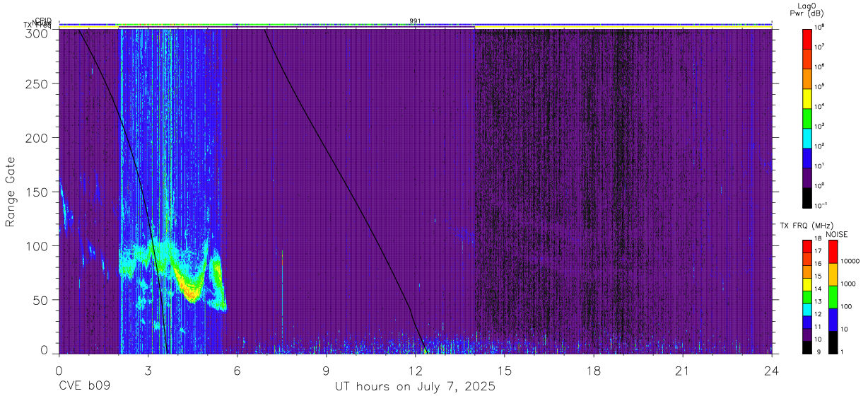Screen dimensions: 868x401
Task: Click the cyan segment of the TX FRQ color bar
Action: tap(807, 309)
